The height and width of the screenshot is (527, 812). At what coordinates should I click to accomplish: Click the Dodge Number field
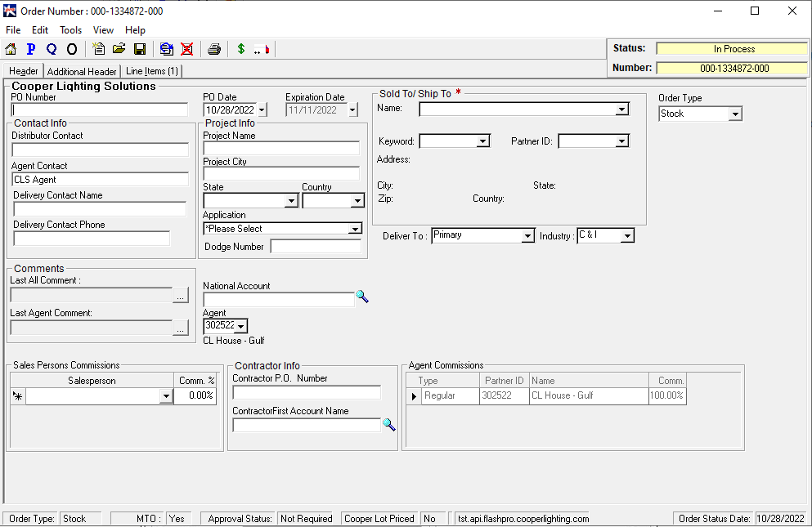[x=316, y=247]
